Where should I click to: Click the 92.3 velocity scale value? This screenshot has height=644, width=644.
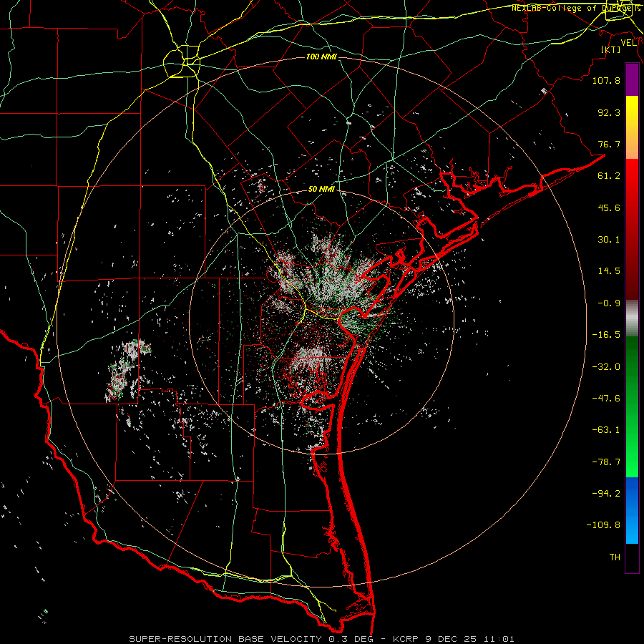pos(609,112)
